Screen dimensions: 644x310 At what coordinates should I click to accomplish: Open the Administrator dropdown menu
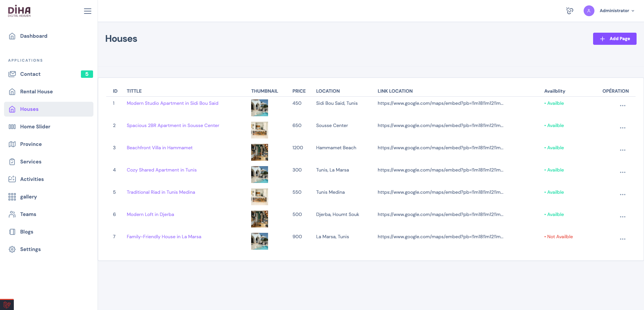[x=617, y=11]
